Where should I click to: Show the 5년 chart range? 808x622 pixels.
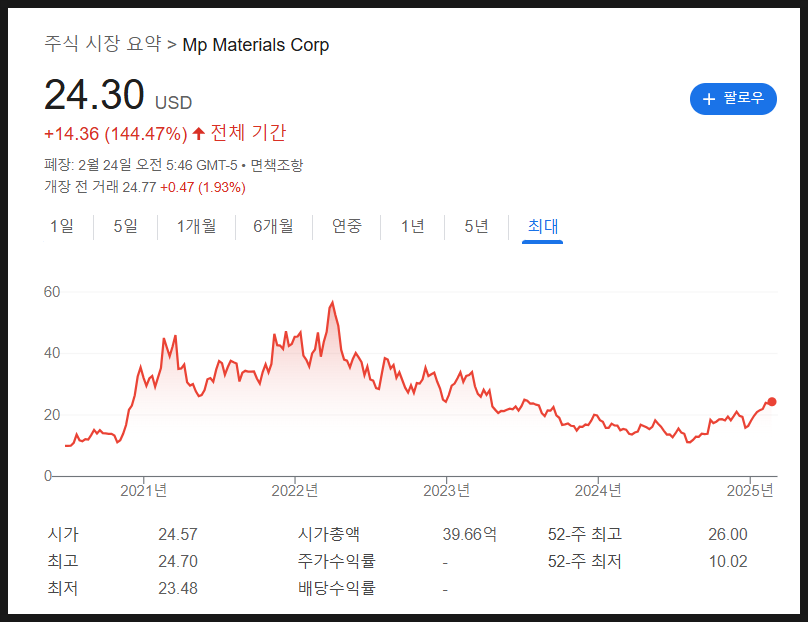[476, 226]
